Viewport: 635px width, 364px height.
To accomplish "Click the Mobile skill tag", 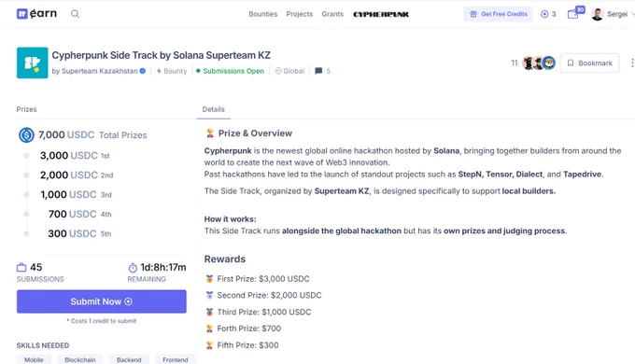I will (x=34, y=359).
